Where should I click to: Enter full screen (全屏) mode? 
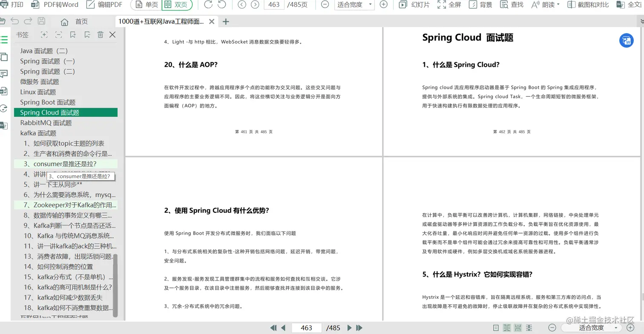pyautogui.click(x=449, y=5)
